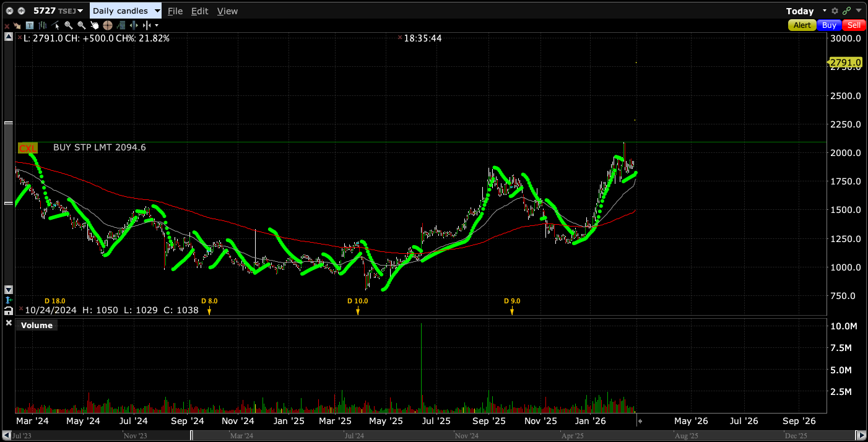Select the text annotation tool
Viewport: 868px width, 442px height.
(x=29, y=25)
